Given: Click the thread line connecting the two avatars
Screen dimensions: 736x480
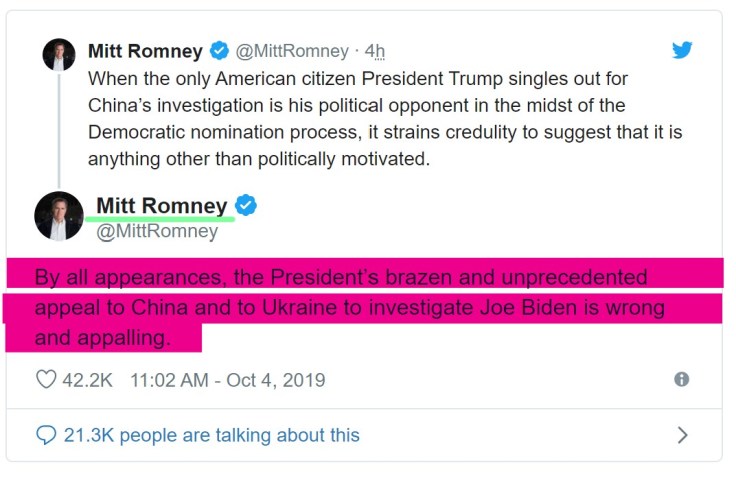Looking at the screenshot, I should click(59, 130).
